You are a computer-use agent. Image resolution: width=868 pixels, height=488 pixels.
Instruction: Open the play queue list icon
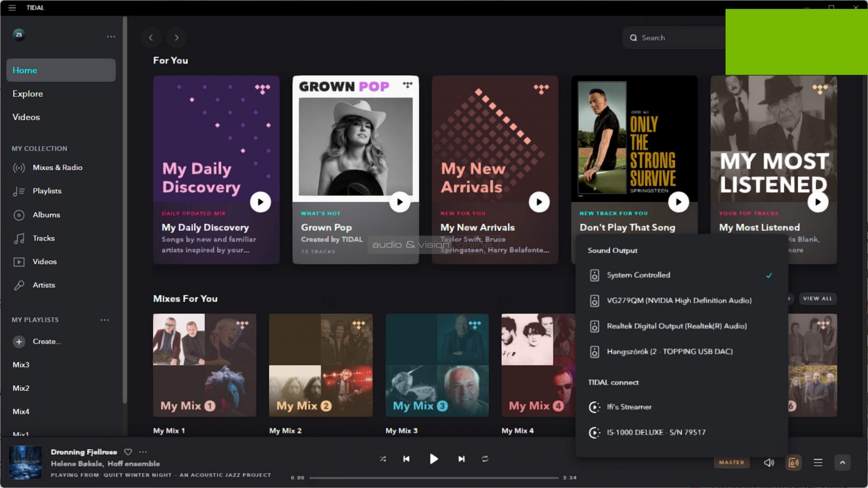pos(818,463)
